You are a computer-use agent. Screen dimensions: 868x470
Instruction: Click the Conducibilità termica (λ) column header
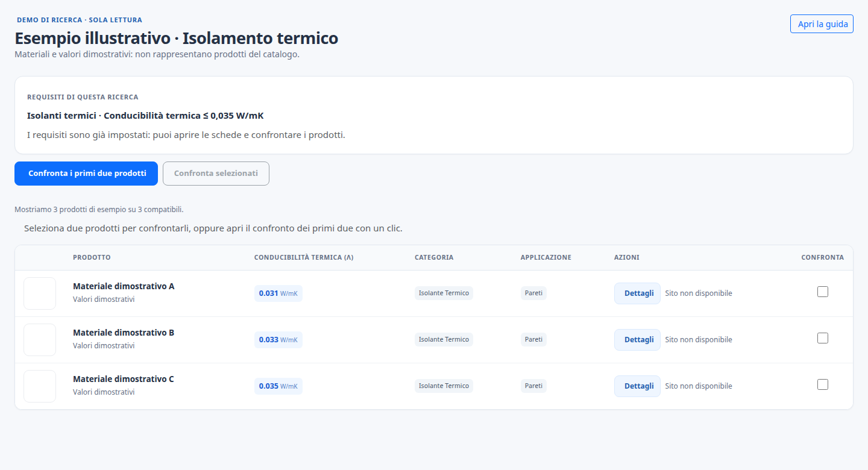point(304,257)
